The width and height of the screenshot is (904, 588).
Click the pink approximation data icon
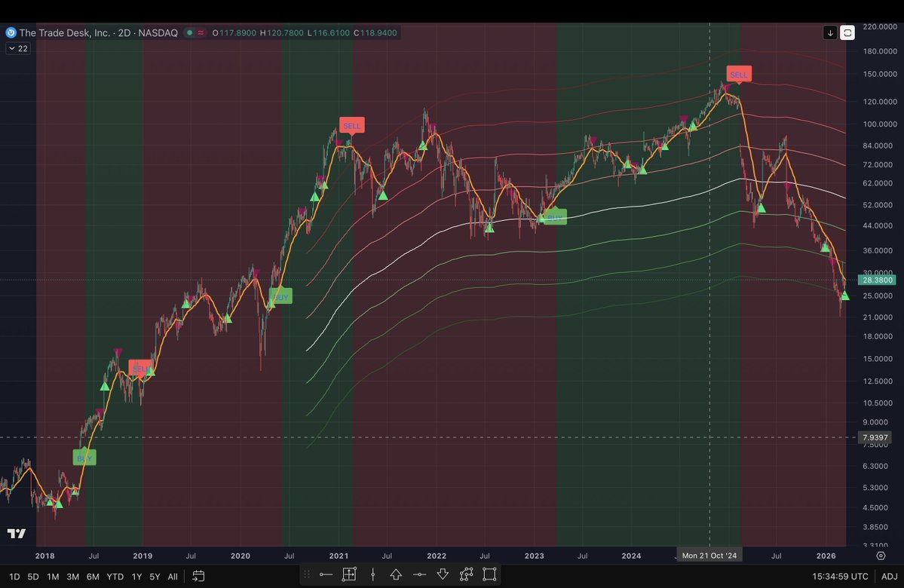pyautogui.click(x=201, y=33)
